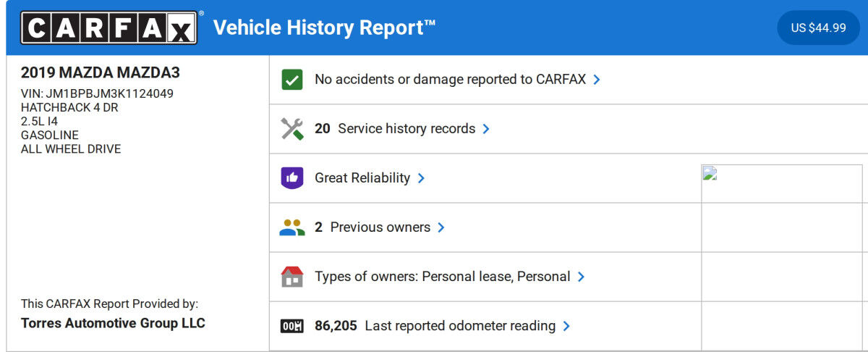Open the Great Reliability link

point(362,178)
